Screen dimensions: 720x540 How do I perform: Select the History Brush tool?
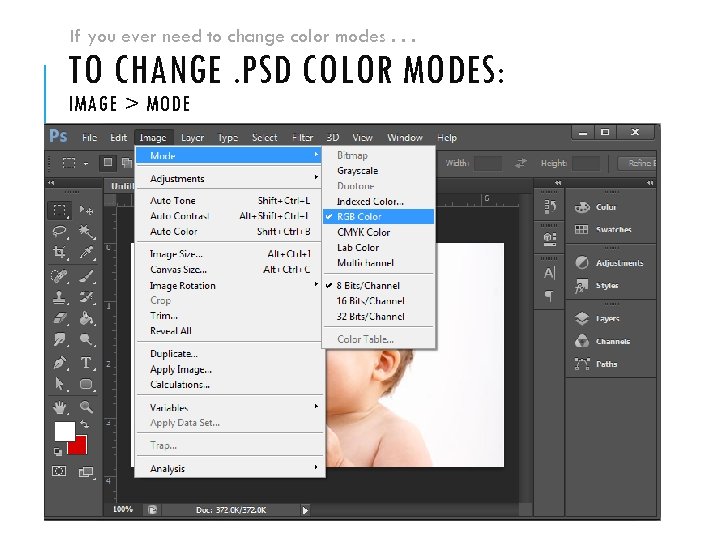click(x=86, y=298)
